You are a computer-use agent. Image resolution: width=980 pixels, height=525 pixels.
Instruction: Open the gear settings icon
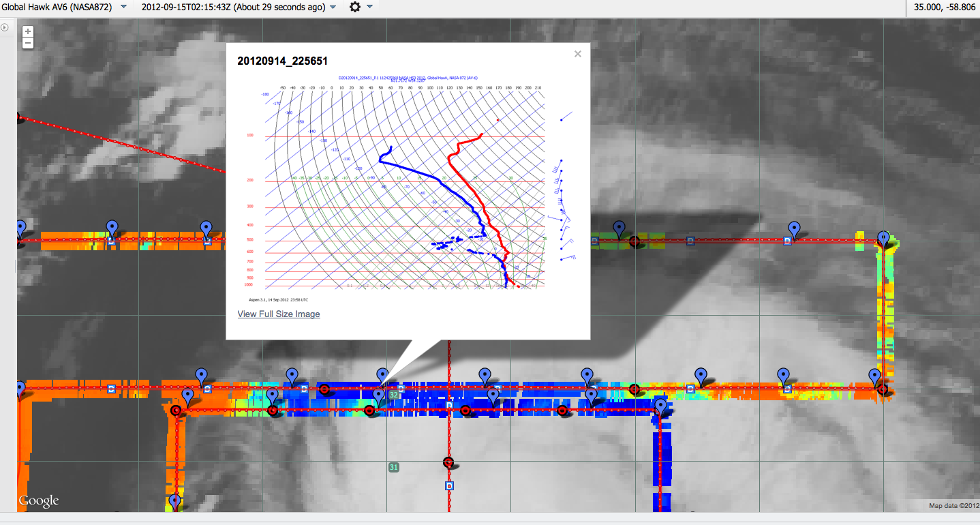point(355,7)
